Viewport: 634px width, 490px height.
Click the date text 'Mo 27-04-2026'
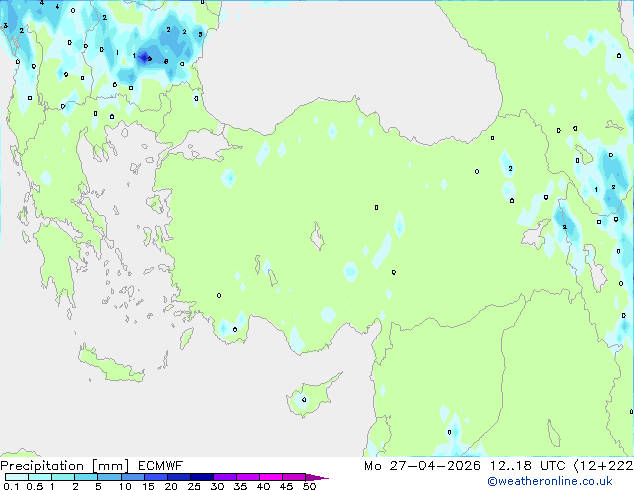point(422,466)
